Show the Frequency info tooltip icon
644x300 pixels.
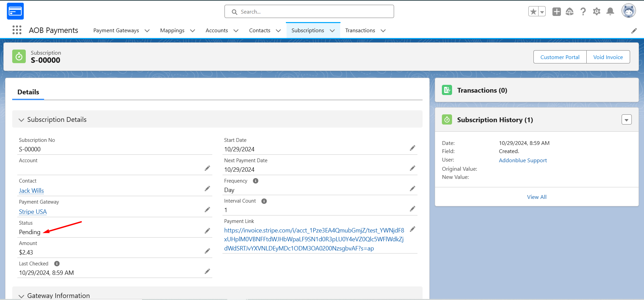point(256,181)
